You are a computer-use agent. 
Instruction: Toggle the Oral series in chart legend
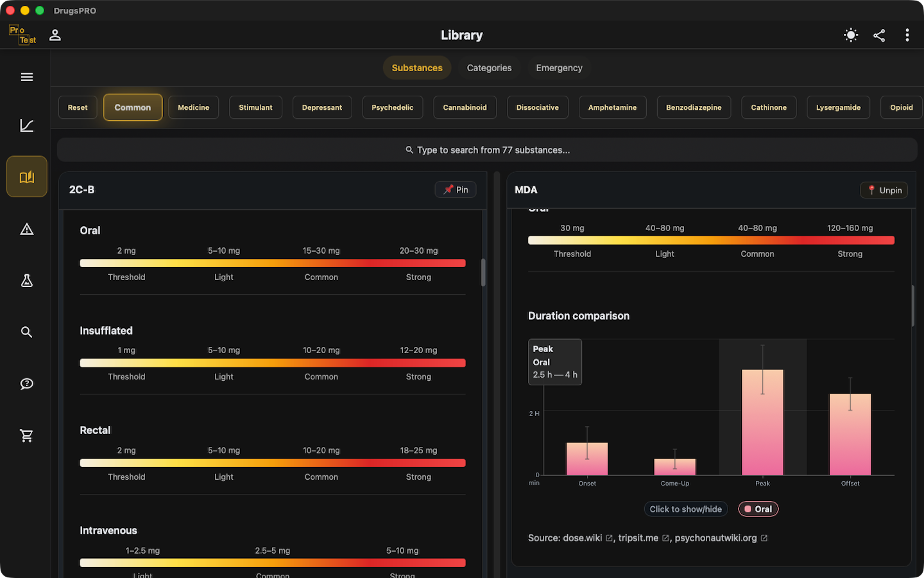758,509
